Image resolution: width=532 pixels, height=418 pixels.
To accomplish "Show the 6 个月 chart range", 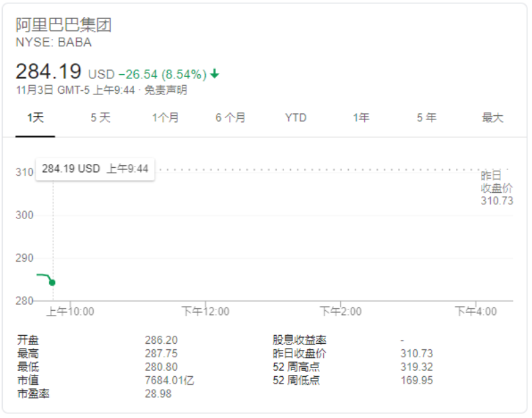I will click(230, 118).
